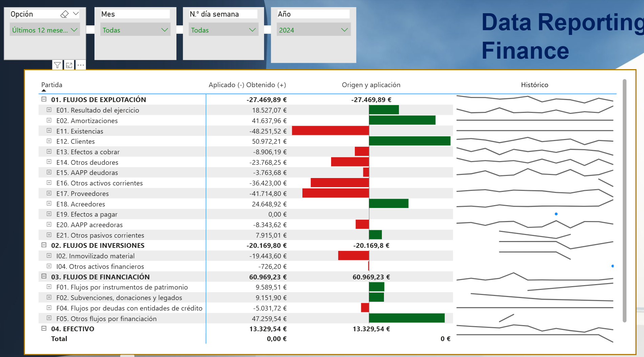644x357 pixels.
Task: Click the E20 AAPP acreedoras sparkline
Action: (535, 224)
